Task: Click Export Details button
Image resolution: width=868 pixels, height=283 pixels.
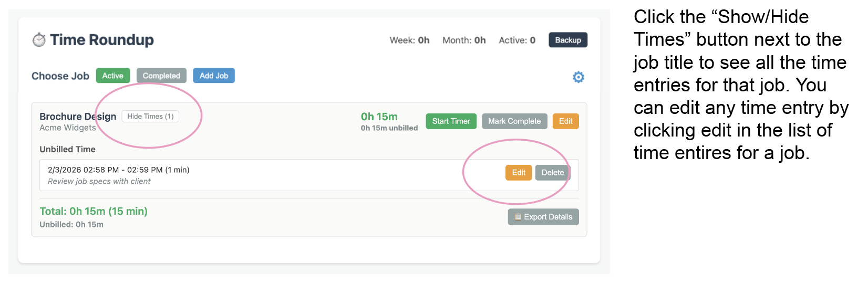Action: [x=543, y=217]
